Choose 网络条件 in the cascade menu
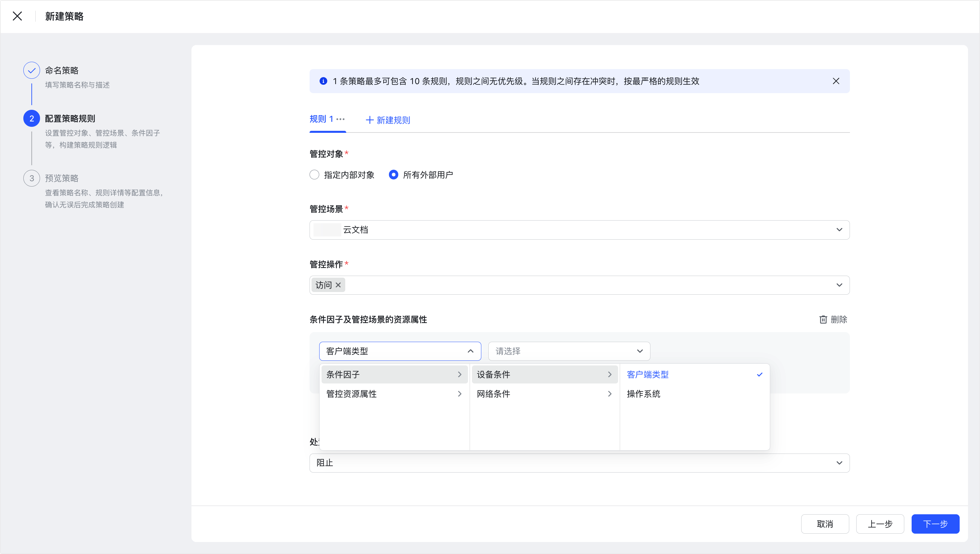This screenshot has height=554, width=980. tap(544, 394)
